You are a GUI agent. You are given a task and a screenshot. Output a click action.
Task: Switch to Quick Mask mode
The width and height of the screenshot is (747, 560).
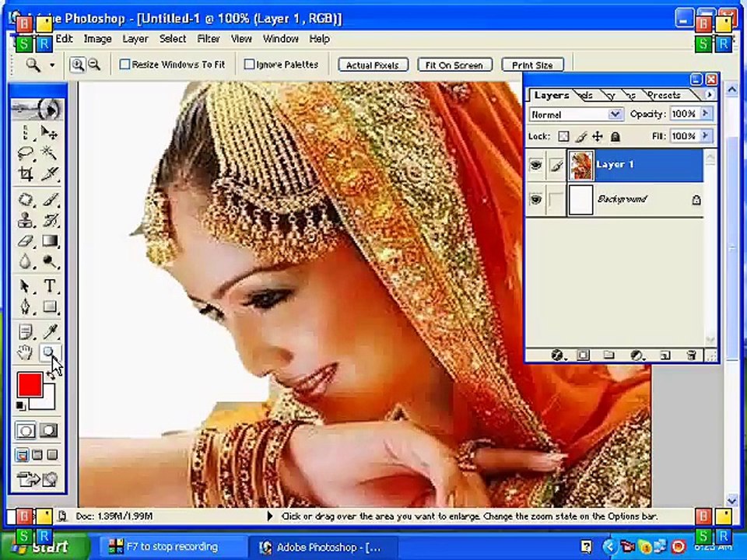(48, 430)
